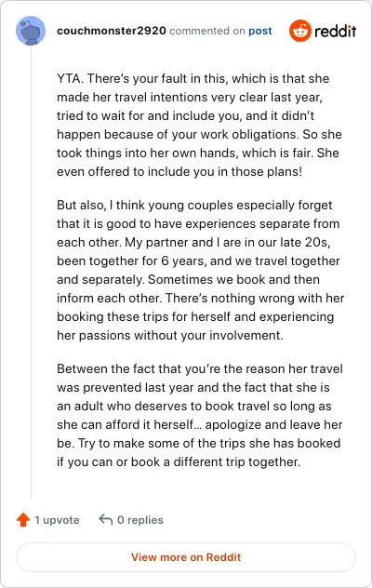Open the couchmonster2920 username profile link
This screenshot has height=588, width=372.
click(112, 31)
